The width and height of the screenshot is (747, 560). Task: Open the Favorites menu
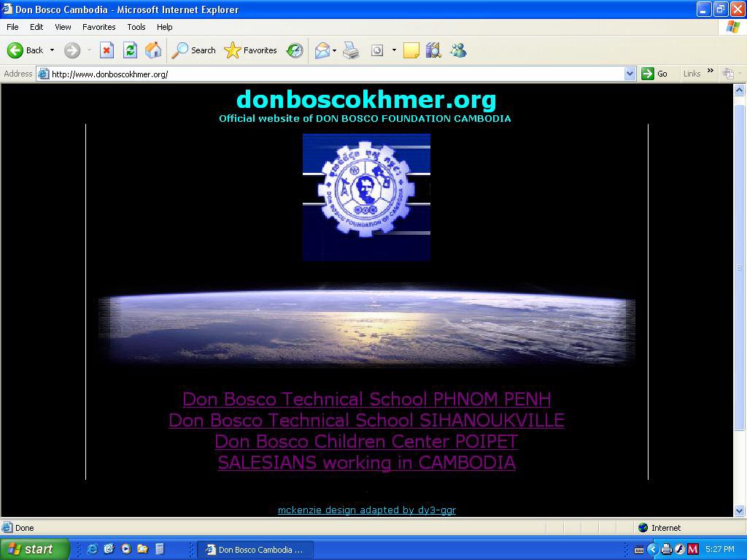tap(98, 27)
